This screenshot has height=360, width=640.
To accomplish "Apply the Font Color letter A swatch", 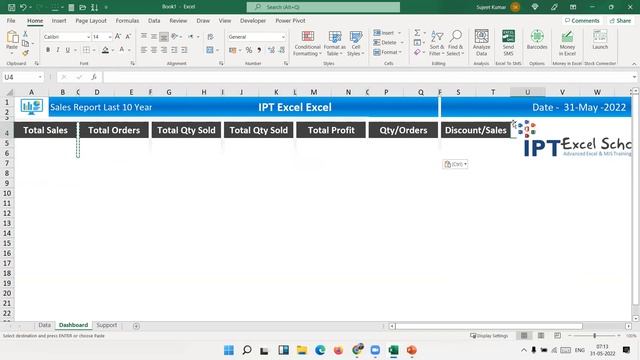I will pos(122,50).
